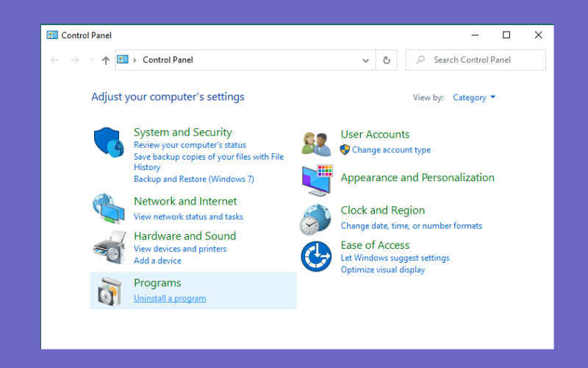Image resolution: width=588 pixels, height=368 pixels.
Task: Click the UAC shield beside Change account type
Action: coord(345,150)
